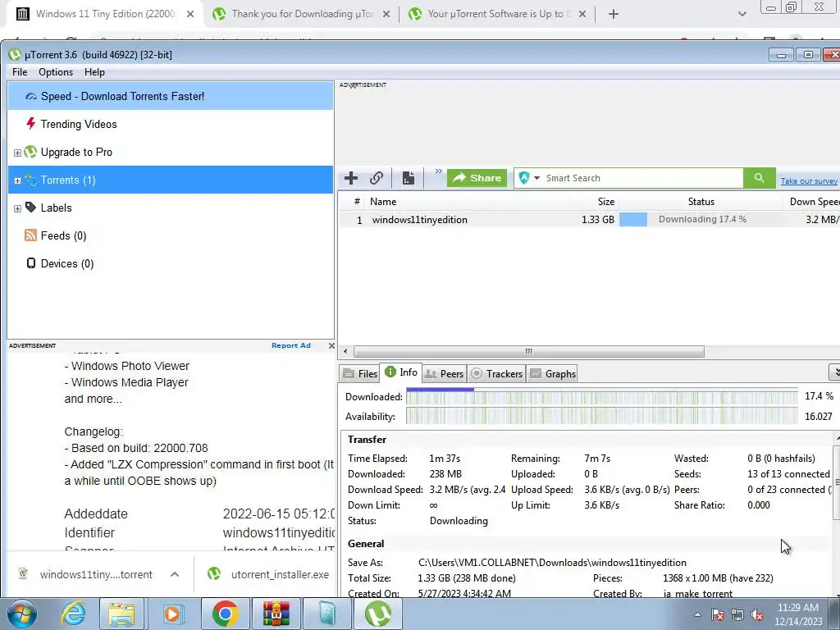
Task: Open the Windows Start menu
Action: point(21,614)
